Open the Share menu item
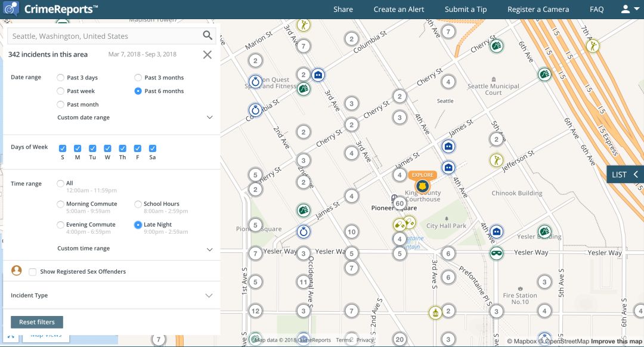The image size is (644, 347). tap(343, 9)
